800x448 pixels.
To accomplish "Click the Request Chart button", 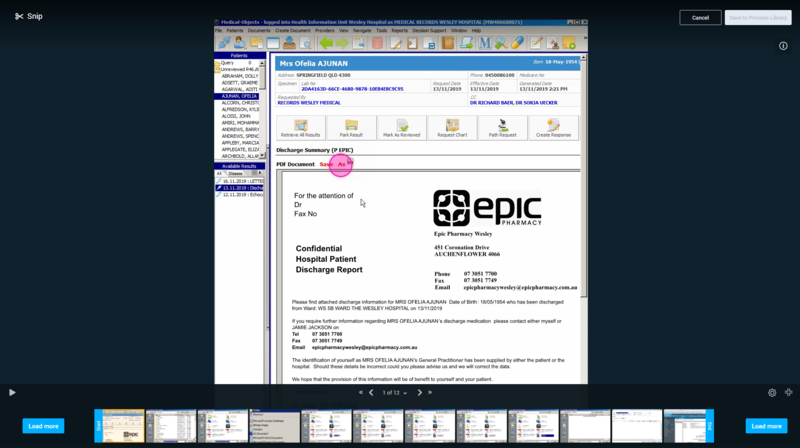I will click(452, 128).
